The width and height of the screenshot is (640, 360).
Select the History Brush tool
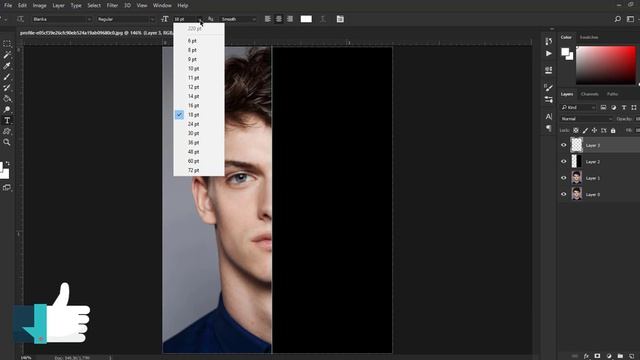pyautogui.click(x=7, y=87)
